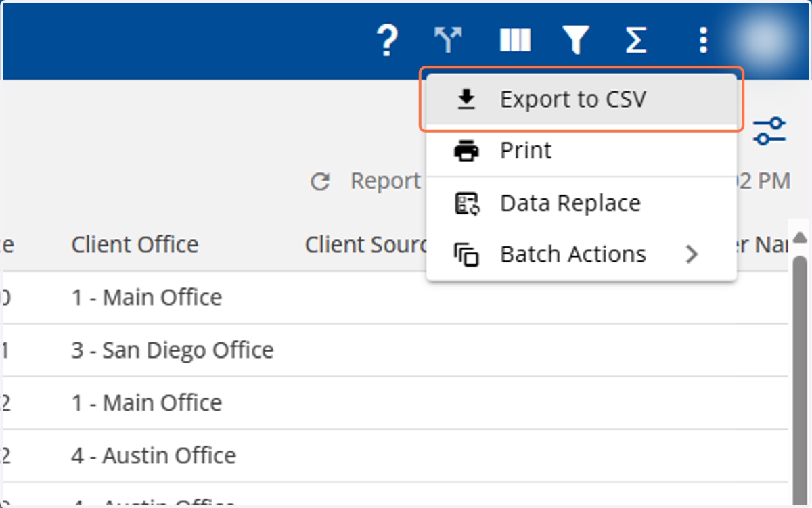Viewport: 812px width, 508px height.
Task: Click the Batch Actions copy icon
Action: pyautogui.click(x=466, y=255)
